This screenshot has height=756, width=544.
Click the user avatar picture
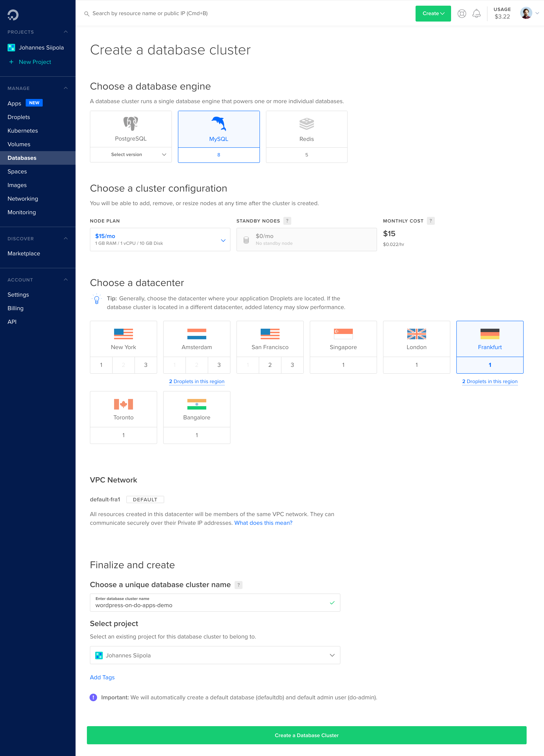click(526, 13)
